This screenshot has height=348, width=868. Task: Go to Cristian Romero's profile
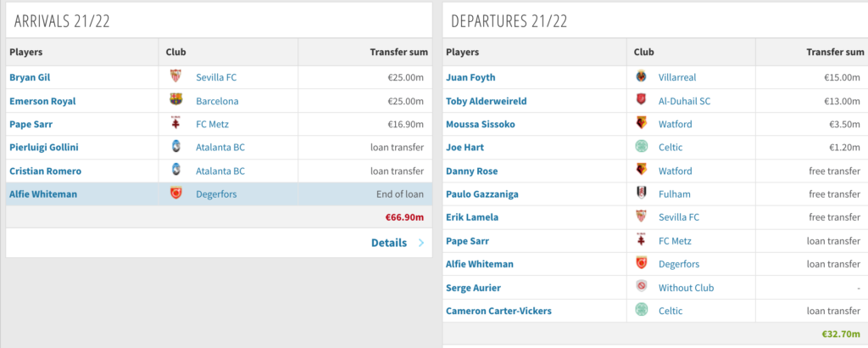tap(46, 171)
